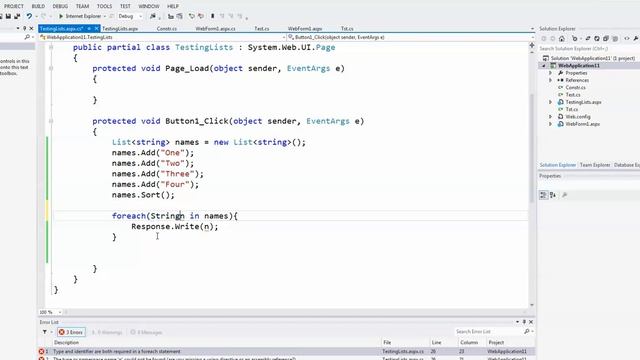Open the TOOLS menu
The image size is (640, 360).
[x=104, y=6]
